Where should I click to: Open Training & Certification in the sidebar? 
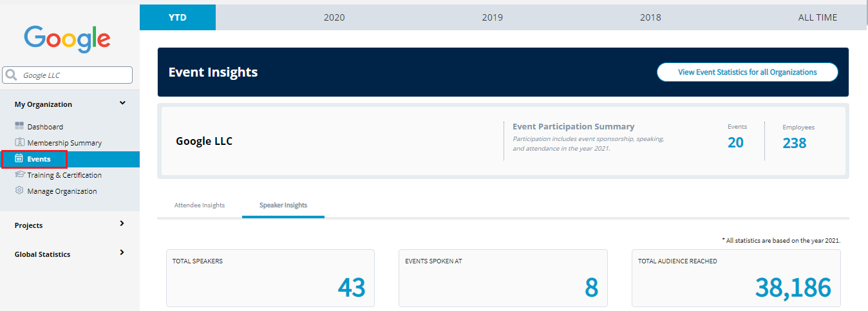(x=64, y=175)
